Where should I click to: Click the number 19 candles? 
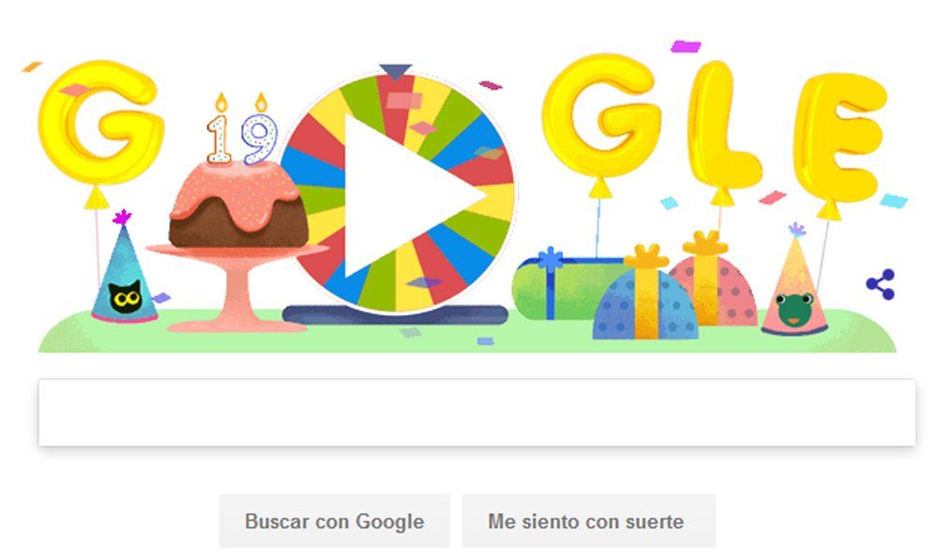click(x=242, y=129)
